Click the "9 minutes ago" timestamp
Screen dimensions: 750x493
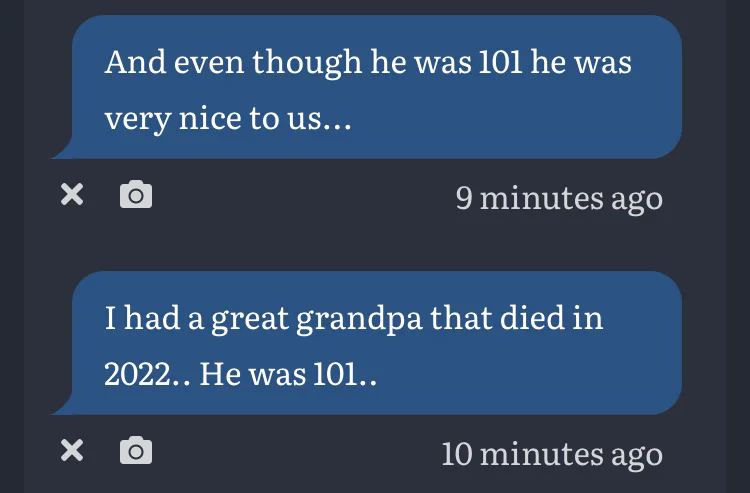pos(558,197)
